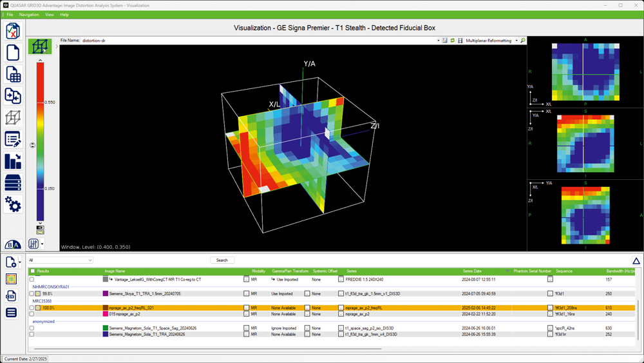The width and height of the screenshot is (644, 363).
Task: Click the Search button
Action: pos(222,260)
